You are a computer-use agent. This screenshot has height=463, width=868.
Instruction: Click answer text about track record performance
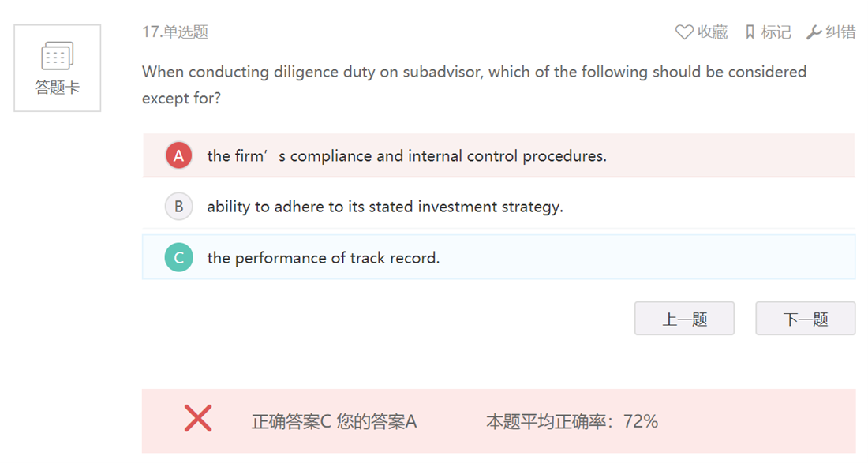click(x=324, y=259)
